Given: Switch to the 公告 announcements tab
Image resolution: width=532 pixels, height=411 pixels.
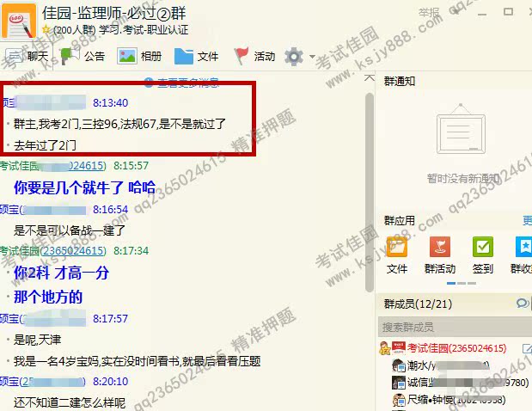Looking at the screenshot, I should click(x=83, y=57).
